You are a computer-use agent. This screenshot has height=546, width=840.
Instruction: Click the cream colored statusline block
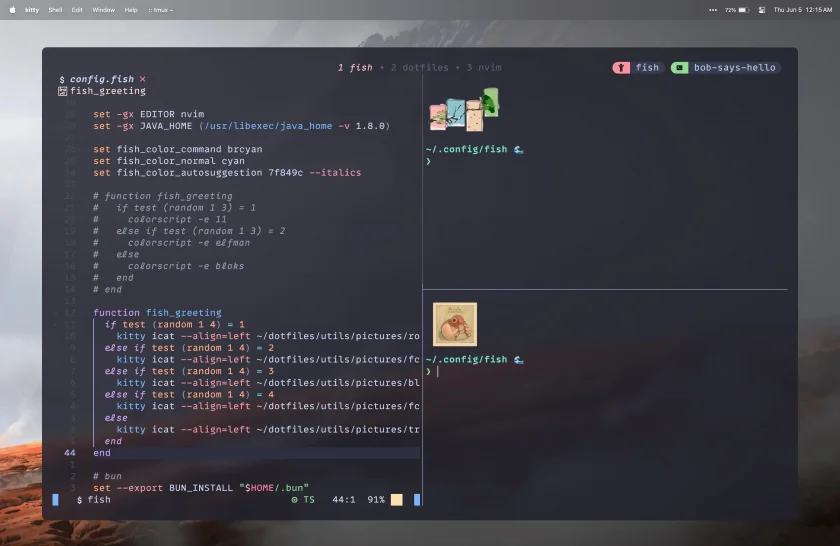pyautogui.click(x=396, y=500)
